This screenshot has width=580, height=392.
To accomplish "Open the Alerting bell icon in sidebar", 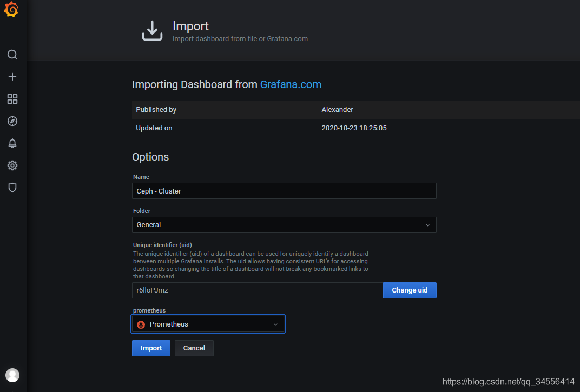I will coord(12,143).
